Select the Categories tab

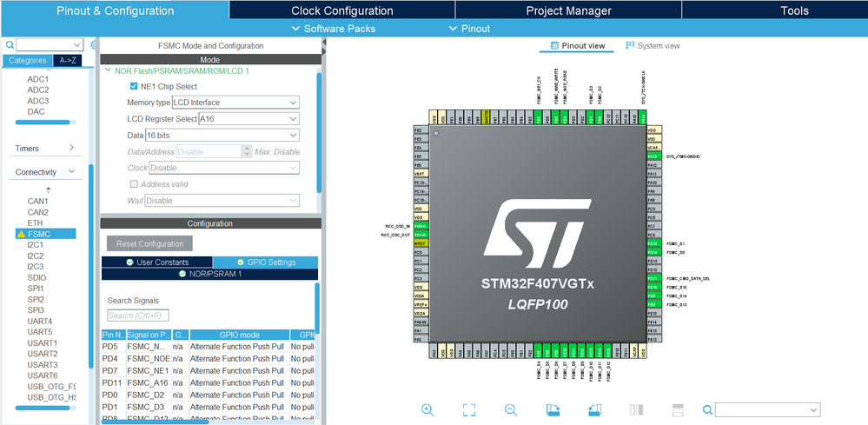28,60
